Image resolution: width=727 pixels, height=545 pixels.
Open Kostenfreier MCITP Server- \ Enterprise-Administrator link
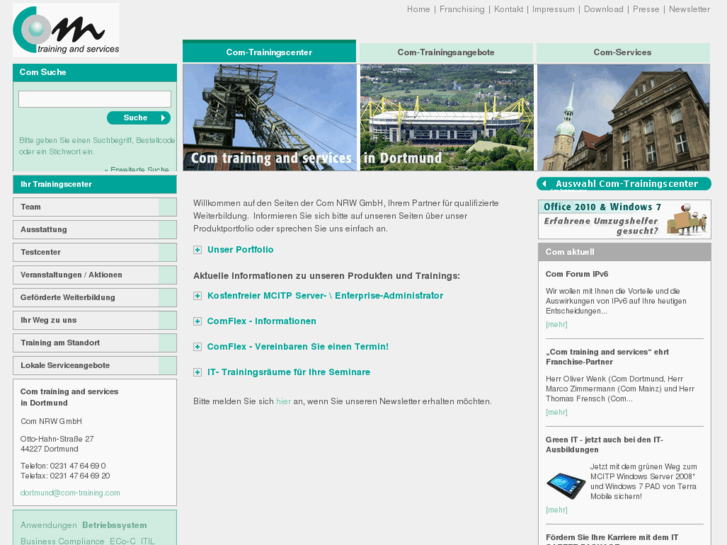coord(325,295)
